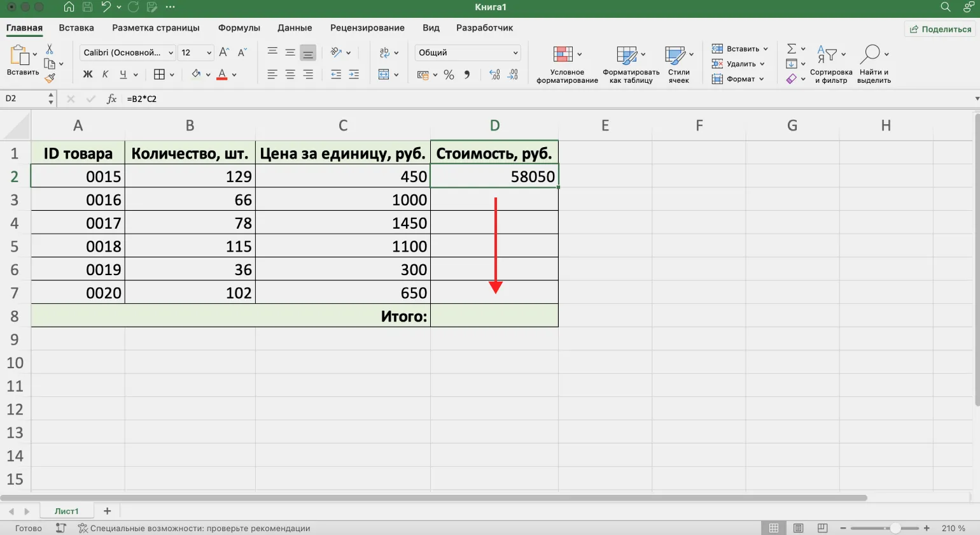Click the zoom slider handle in status bar
Image resolution: width=980 pixels, height=535 pixels.
click(895, 528)
